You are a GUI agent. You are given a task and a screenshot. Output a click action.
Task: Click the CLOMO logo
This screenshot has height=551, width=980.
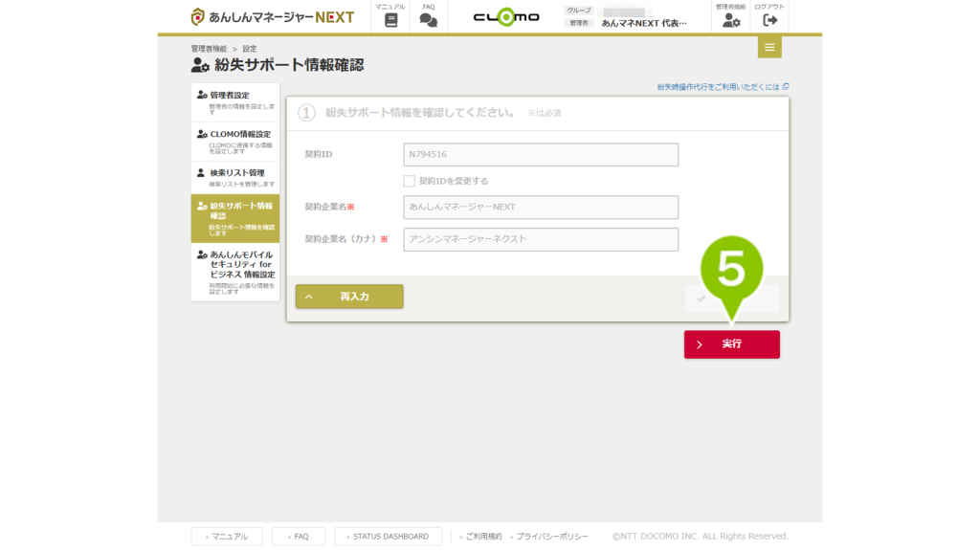coord(506,17)
